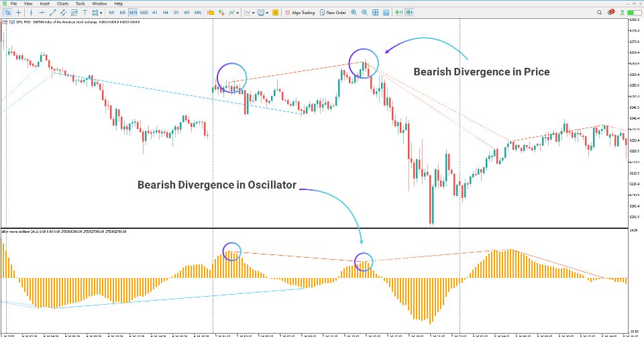The height and width of the screenshot is (337, 644).
Task: Click the blue two-pane layout icon
Action: coord(386,13)
